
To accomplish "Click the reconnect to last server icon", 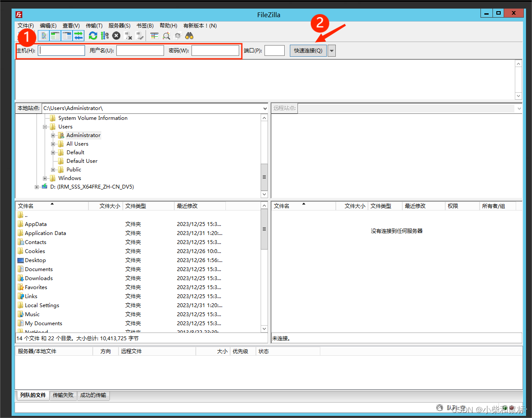I will (x=140, y=36).
